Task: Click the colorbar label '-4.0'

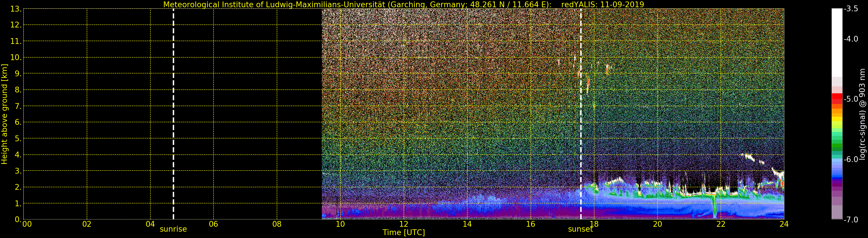Action: pos(851,39)
